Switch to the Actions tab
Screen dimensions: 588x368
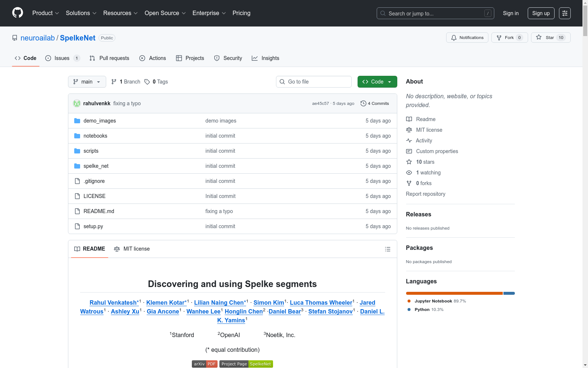tap(153, 58)
